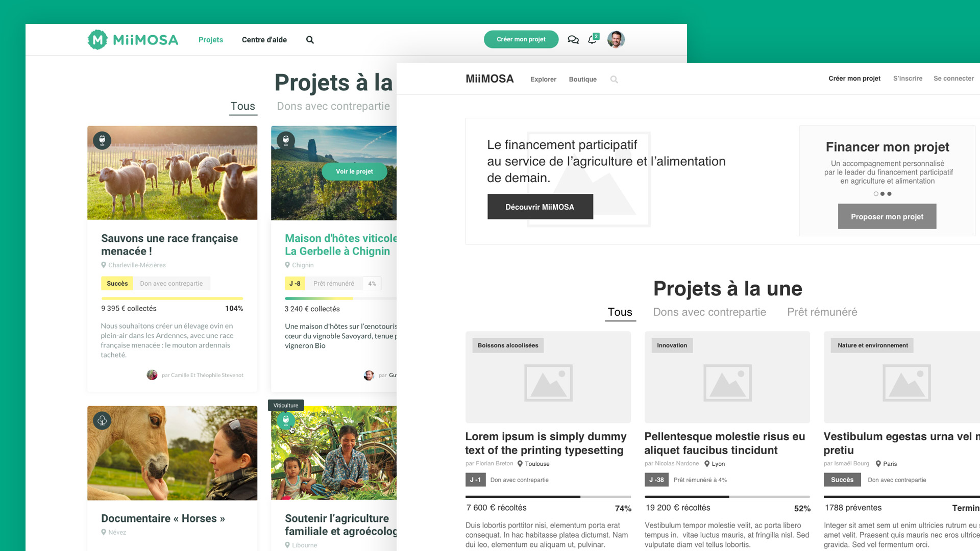Click the tree icon on Horses card
The image size is (980, 551).
click(102, 420)
